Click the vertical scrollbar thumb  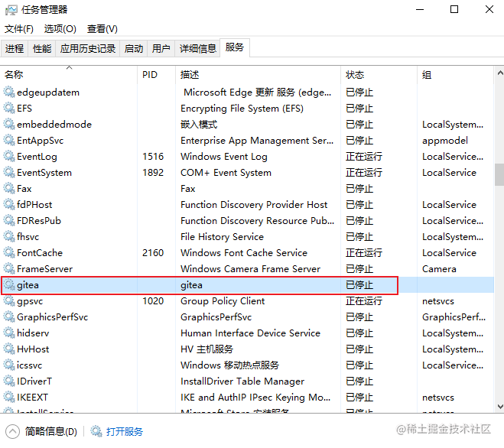tap(499, 174)
